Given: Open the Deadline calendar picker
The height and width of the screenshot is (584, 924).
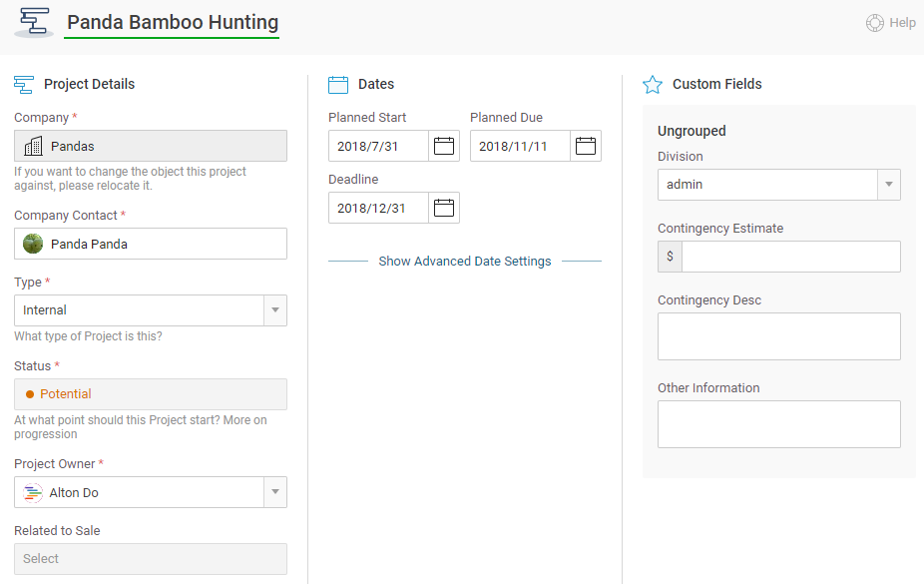Looking at the screenshot, I should (444, 209).
